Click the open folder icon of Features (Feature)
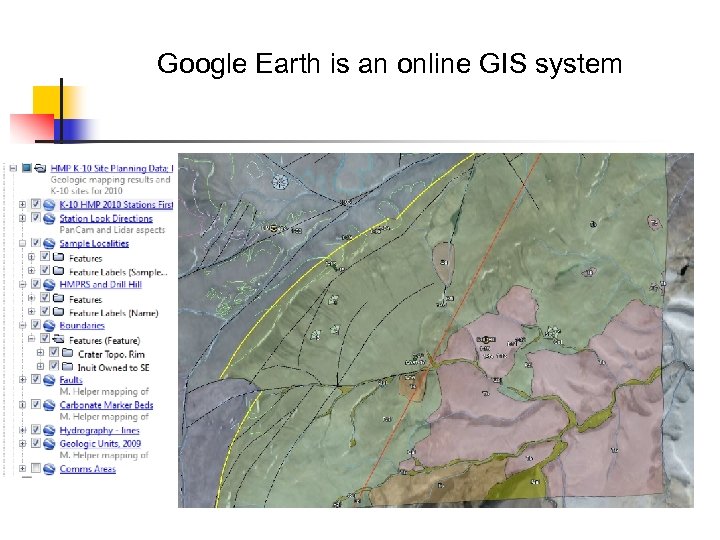 (x=59, y=339)
